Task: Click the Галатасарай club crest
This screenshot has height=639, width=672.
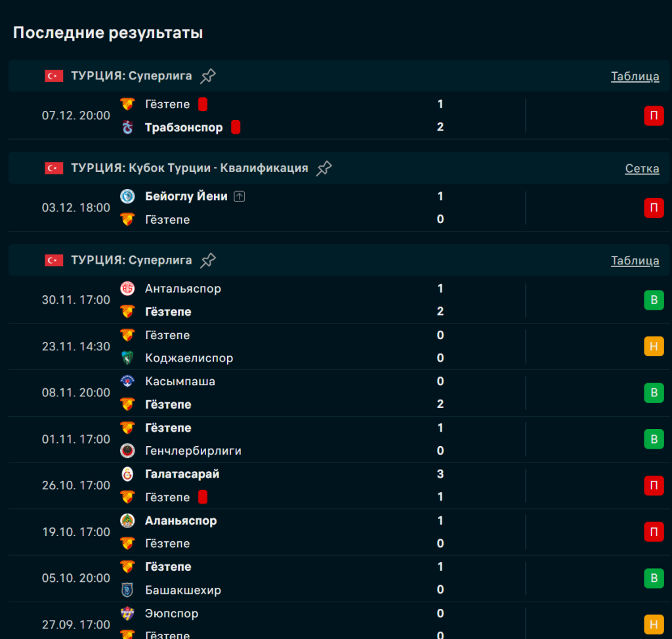Action: pyautogui.click(x=127, y=474)
